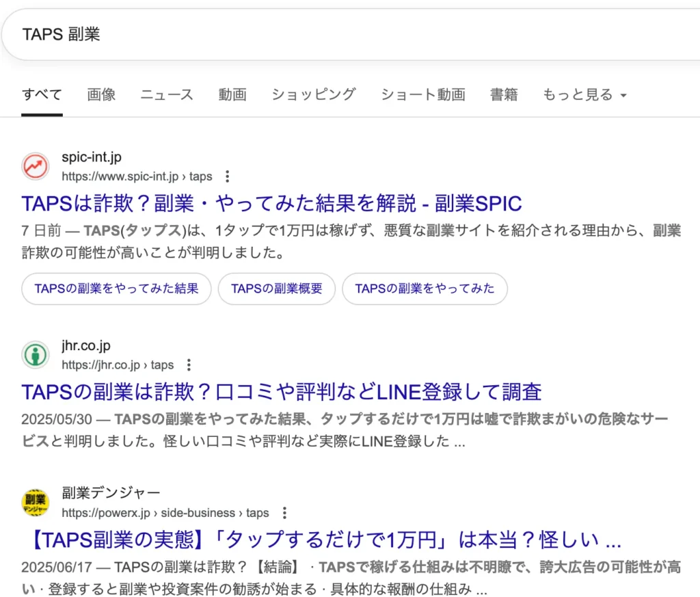Switch to the 画像 tab

click(x=101, y=94)
